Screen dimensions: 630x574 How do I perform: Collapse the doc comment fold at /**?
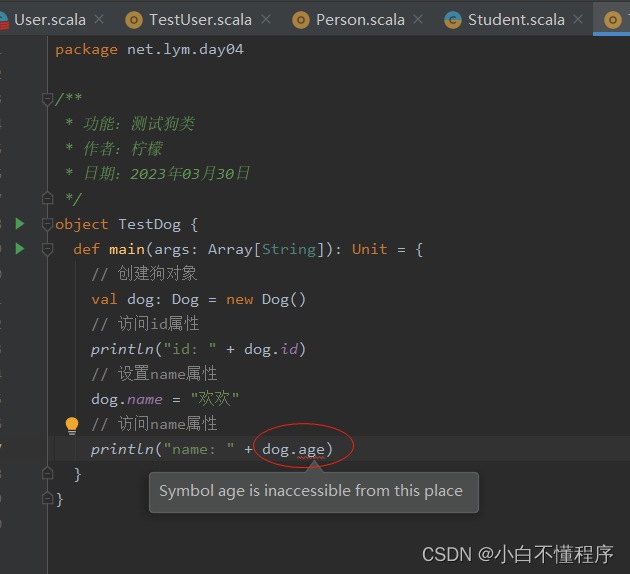[x=47, y=99]
